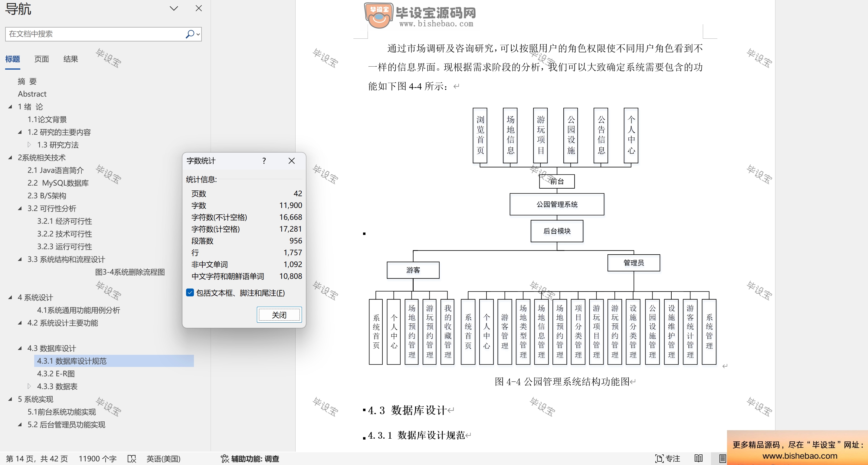868x465 pixels.
Task: Open accessibility checker from status bar
Action: tap(250, 459)
